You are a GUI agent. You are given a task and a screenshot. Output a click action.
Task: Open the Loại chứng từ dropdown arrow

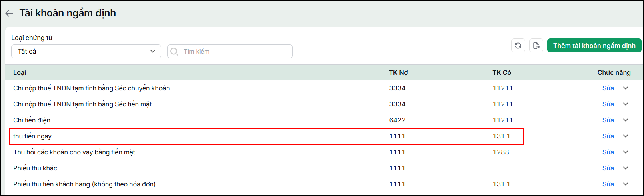click(153, 51)
